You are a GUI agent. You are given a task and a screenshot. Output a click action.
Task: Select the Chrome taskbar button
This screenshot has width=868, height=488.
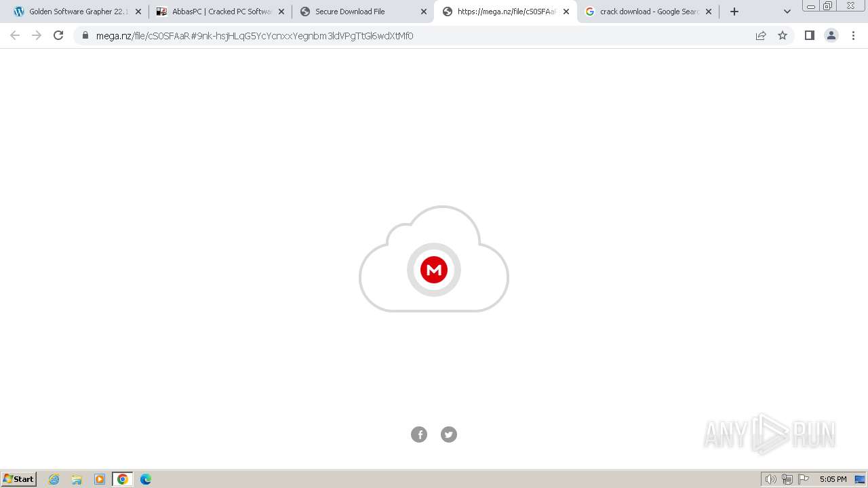(123, 479)
